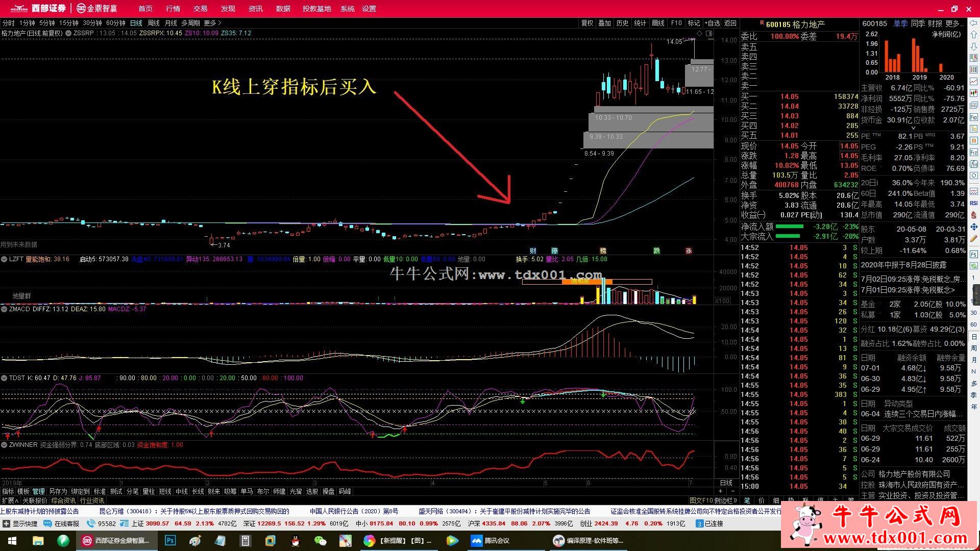Click the back arrow icon in right sidebar

click(974, 23)
